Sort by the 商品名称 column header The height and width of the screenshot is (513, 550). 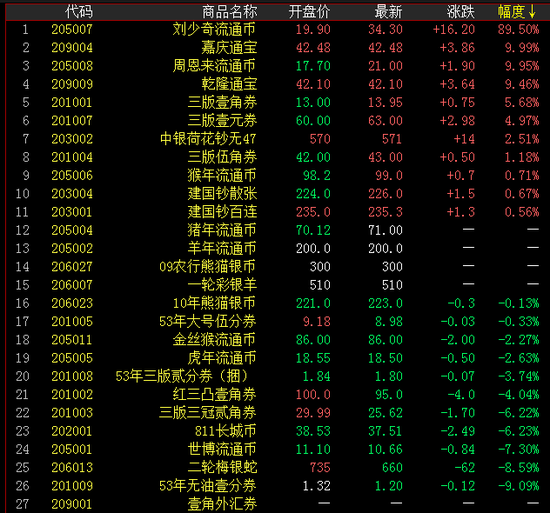229,12
